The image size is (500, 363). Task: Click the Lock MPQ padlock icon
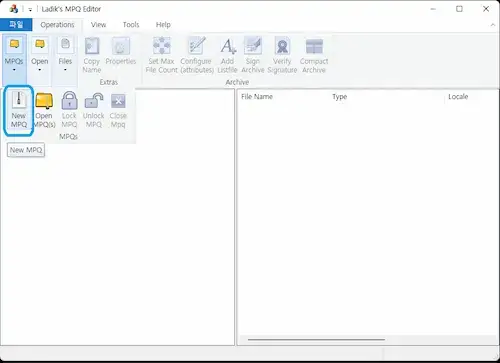69,100
